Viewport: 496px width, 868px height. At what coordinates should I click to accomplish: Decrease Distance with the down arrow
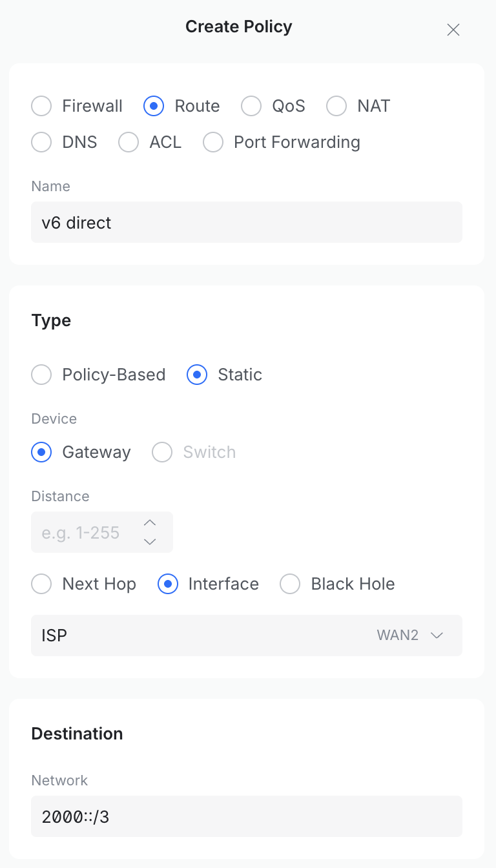pos(150,542)
